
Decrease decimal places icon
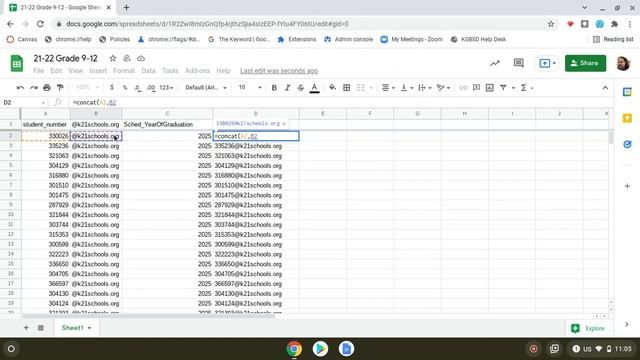138,88
